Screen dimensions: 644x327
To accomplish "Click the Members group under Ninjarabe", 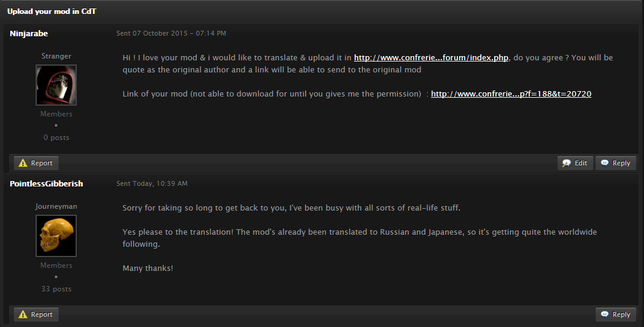I will tap(56, 114).
